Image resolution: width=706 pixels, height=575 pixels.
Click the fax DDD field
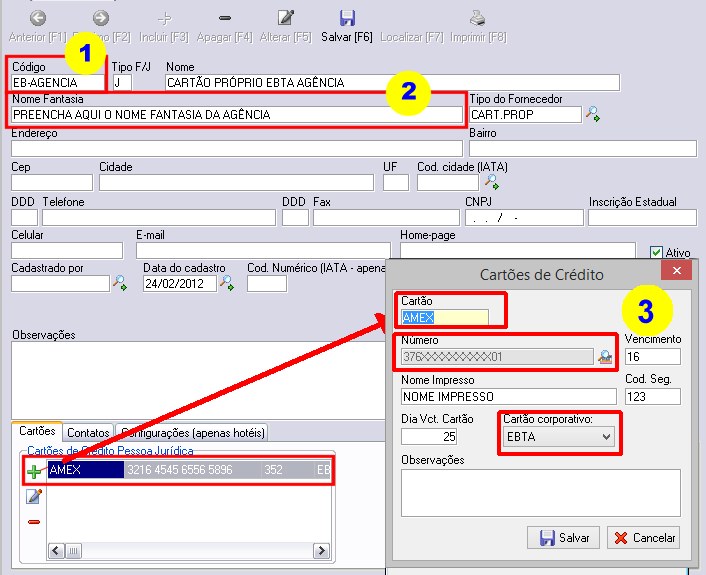[295, 217]
